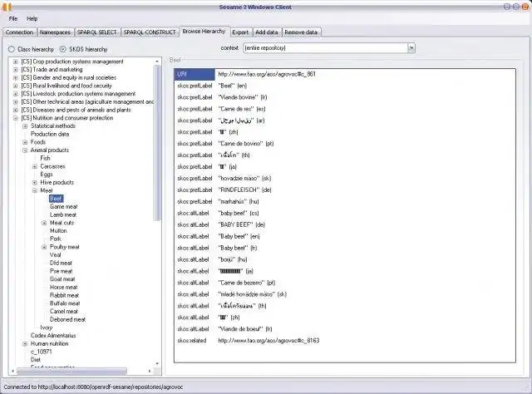Click the Sesame application title bar icon
The width and height of the screenshot is (532, 394).
(7, 7)
